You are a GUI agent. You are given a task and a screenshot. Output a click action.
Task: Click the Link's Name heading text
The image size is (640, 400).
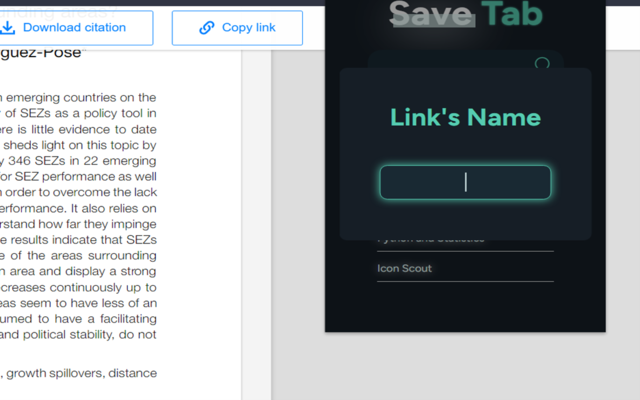tap(465, 118)
